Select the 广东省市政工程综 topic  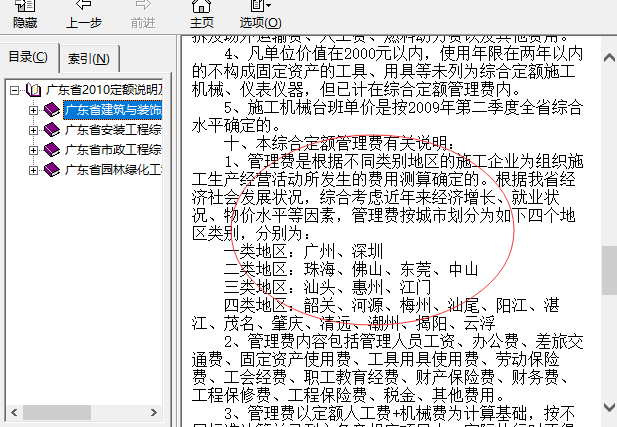tap(113, 150)
